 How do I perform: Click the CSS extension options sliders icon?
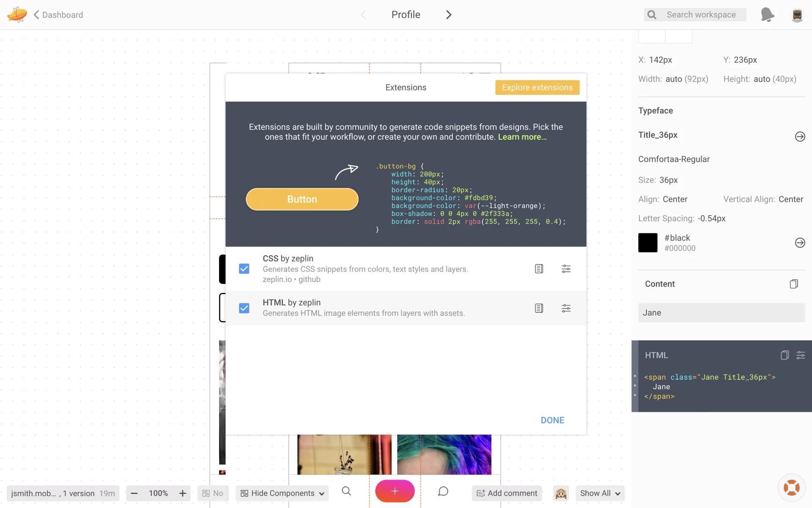[x=566, y=269]
